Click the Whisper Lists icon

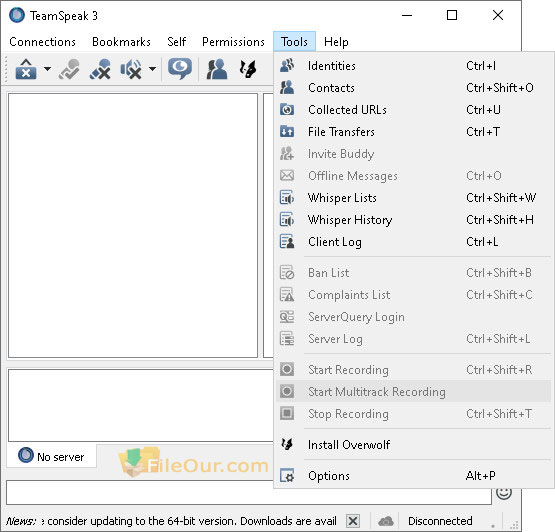click(287, 198)
